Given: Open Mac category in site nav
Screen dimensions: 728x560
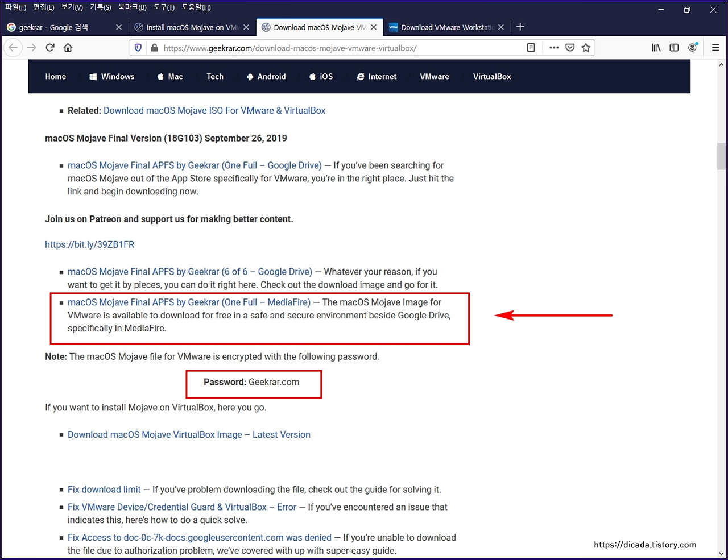Looking at the screenshot, I should (170, 77).
